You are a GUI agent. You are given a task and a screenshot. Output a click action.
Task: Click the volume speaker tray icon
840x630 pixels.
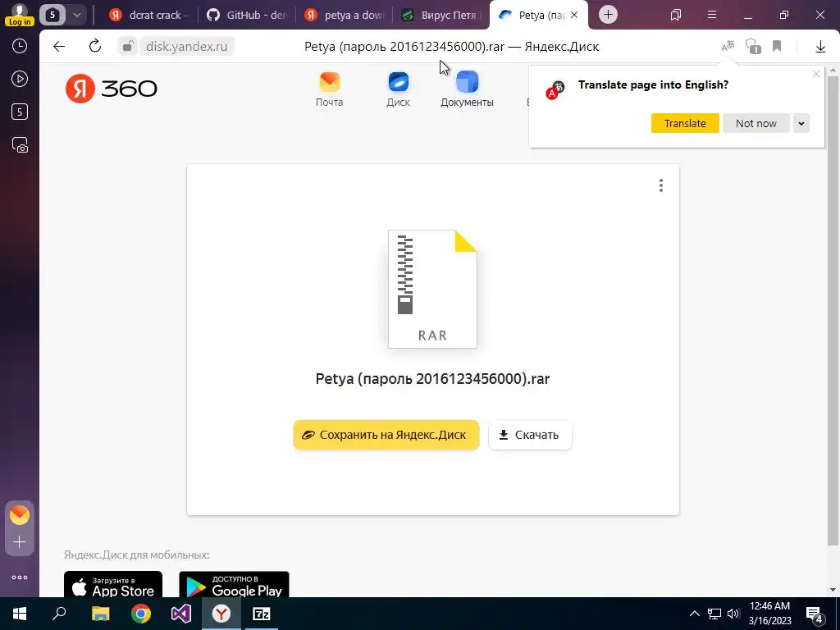[x=733, y=614]
